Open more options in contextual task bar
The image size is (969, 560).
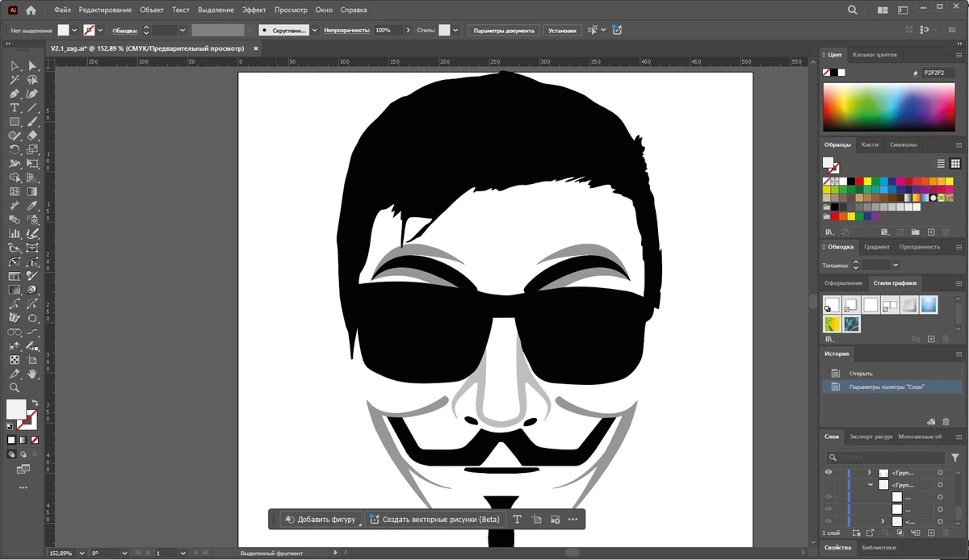point(573,519)
